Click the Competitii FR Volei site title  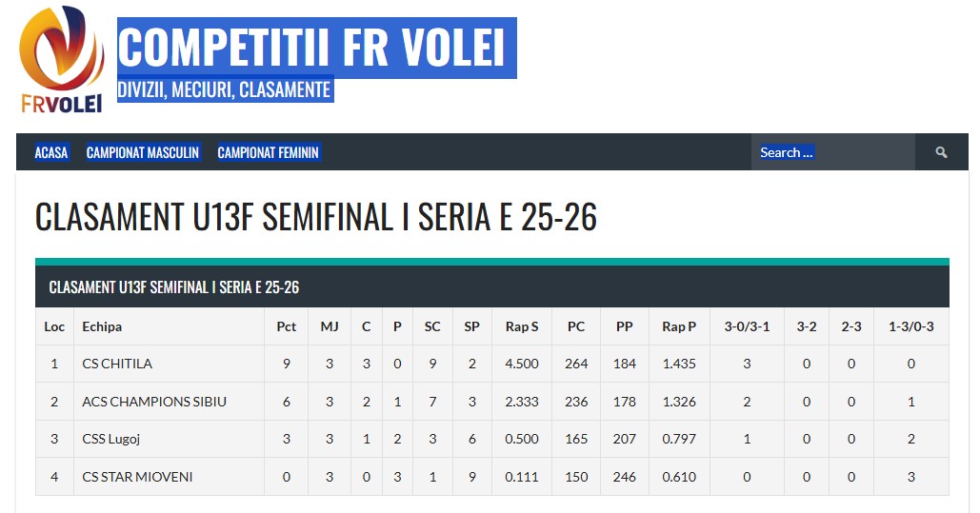tap(316, 47)
